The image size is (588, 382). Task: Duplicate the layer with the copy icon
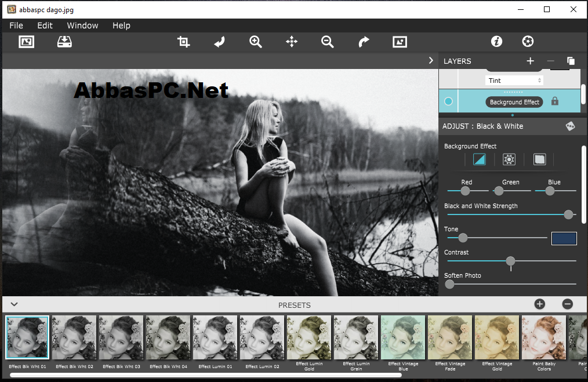click(571, 61)
